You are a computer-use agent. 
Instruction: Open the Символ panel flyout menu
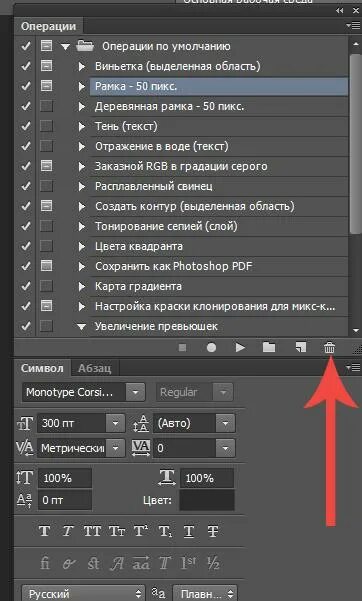(354, 368)
